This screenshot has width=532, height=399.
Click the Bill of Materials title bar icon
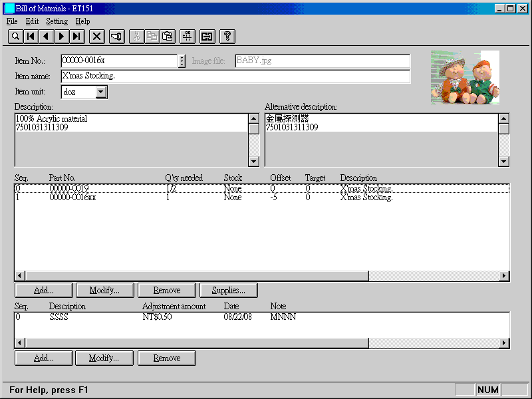(10, 8)
